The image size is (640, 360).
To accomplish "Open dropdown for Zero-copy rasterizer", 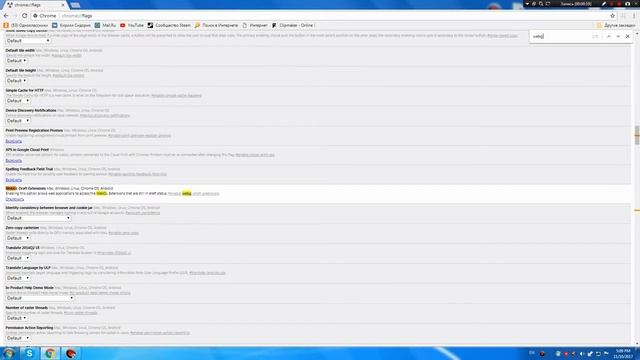I will (x=18, y=238).
